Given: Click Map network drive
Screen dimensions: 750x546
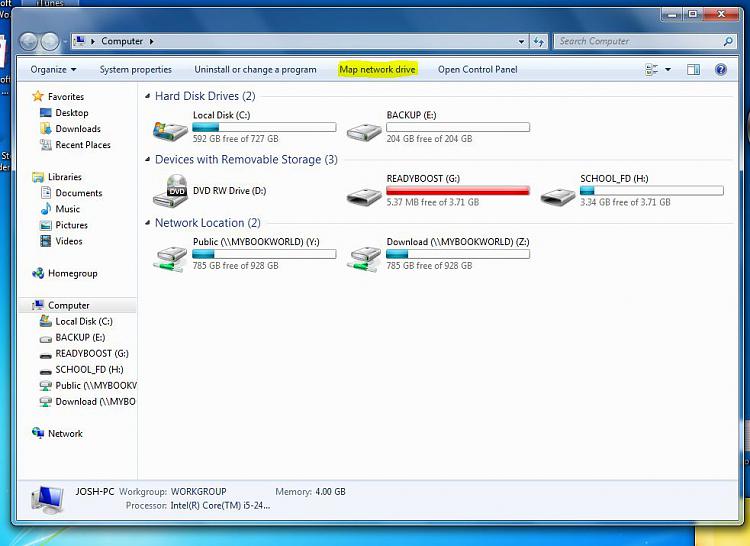Looking at the screenshot, I should click(x=377, y=69).
